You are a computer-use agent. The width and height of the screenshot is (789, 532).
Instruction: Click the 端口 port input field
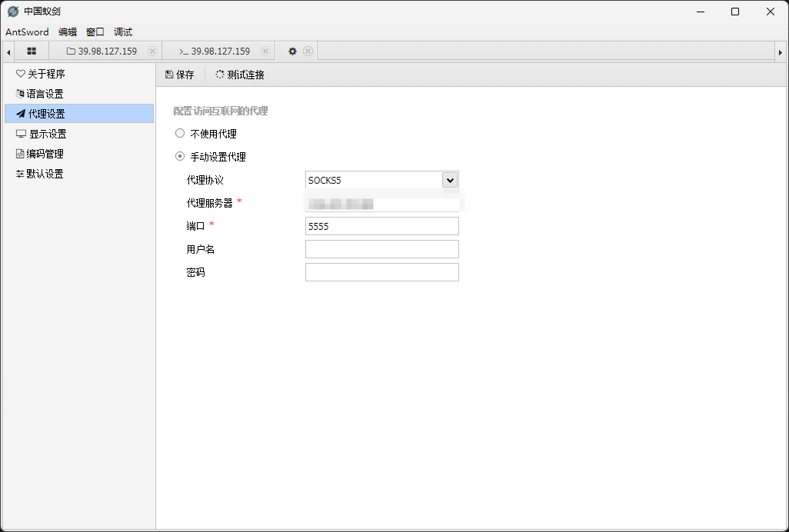[381, 226]
